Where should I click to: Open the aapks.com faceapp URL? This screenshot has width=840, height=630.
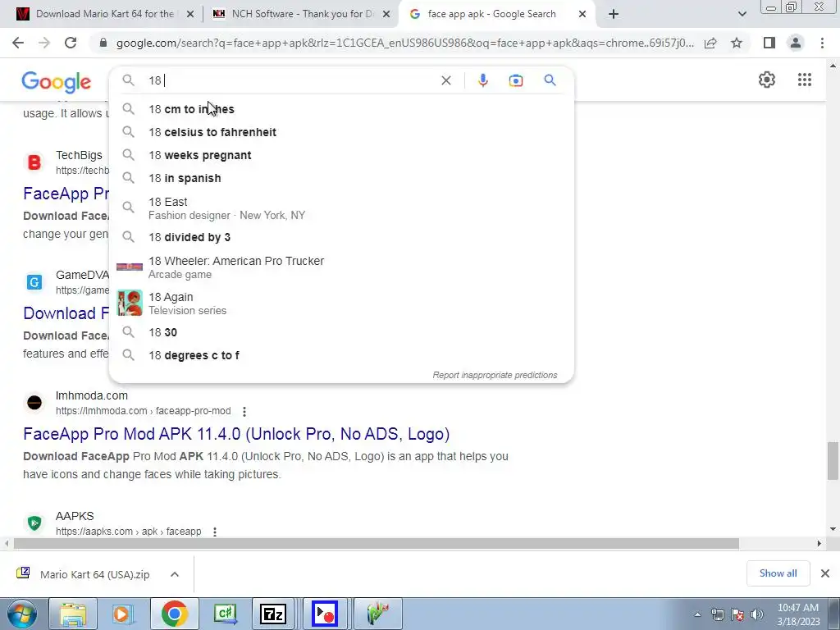point(129,532)
